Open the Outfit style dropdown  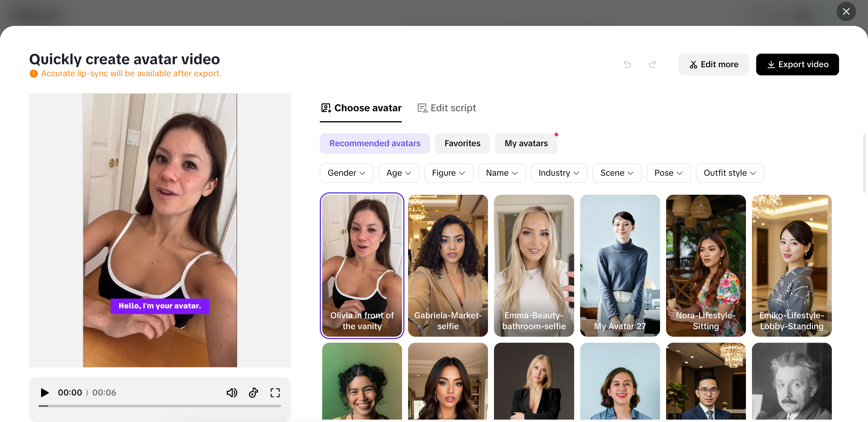[729, 173]
